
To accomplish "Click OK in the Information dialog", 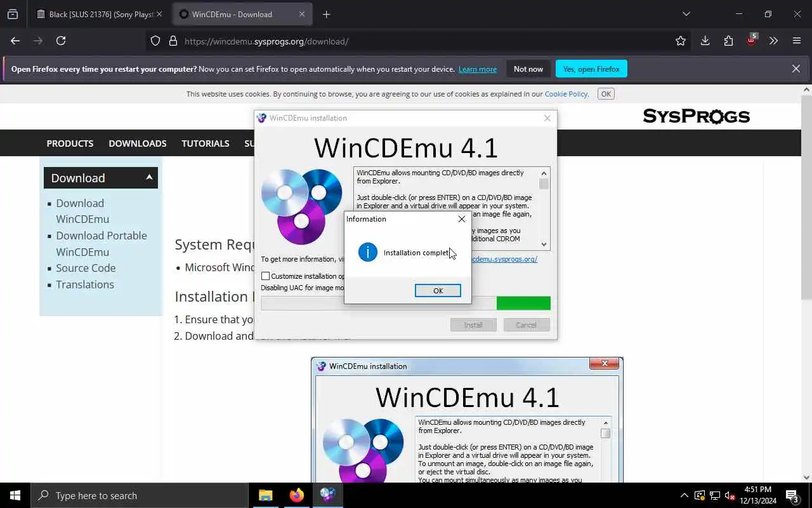I will click(438, 290).
